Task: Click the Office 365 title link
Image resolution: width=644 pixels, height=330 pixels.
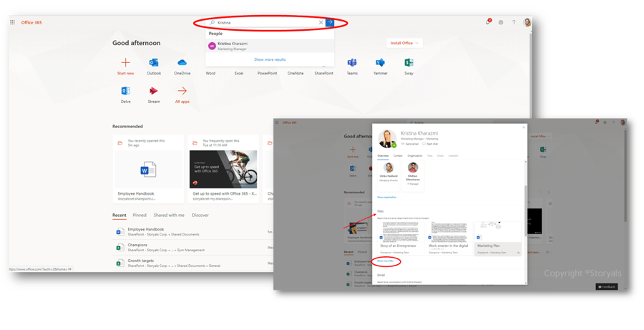Action: click(31, 23)
